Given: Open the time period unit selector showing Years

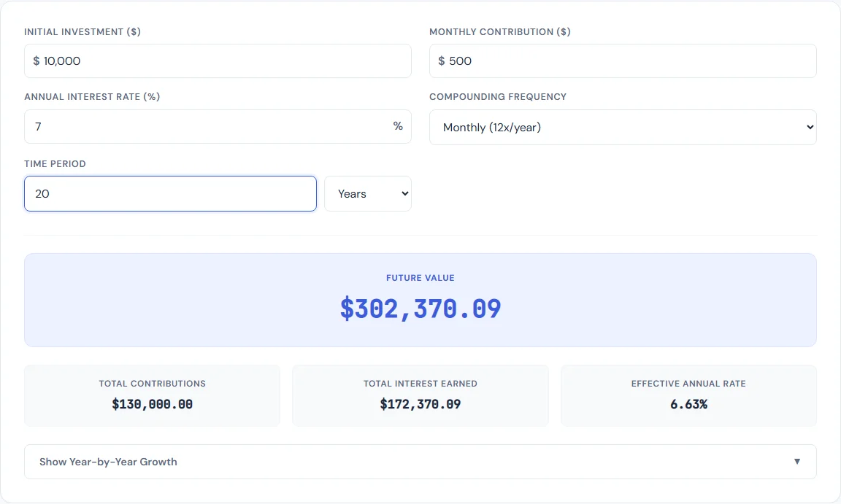Looking at the screenshot, I should [367, 193].
